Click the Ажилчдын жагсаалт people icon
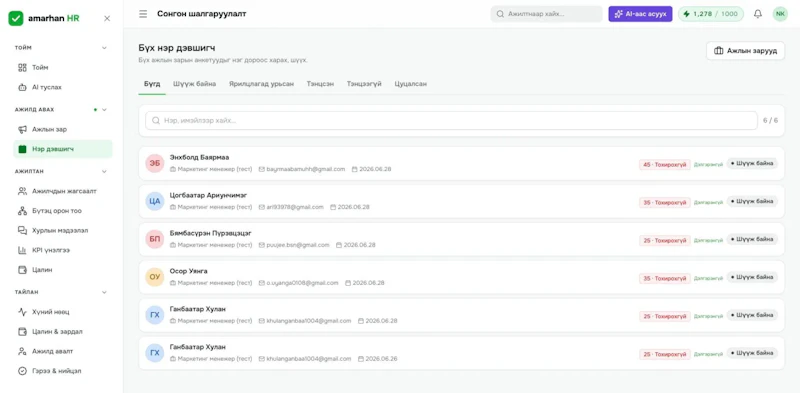The width and height of the screenshot is (800, 393). coord(22,191)
